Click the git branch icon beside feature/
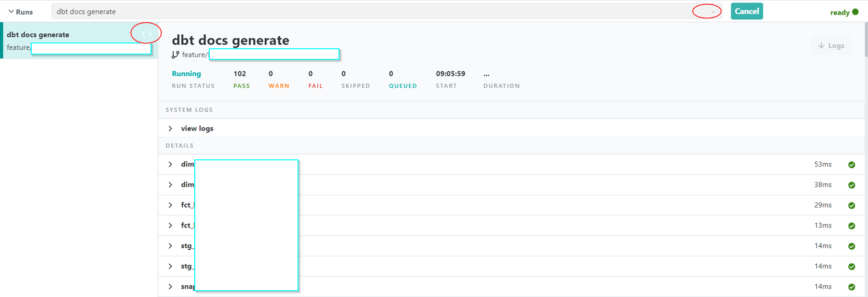The image size is (868, 297). pyautogui.click(x=176, y=55)
